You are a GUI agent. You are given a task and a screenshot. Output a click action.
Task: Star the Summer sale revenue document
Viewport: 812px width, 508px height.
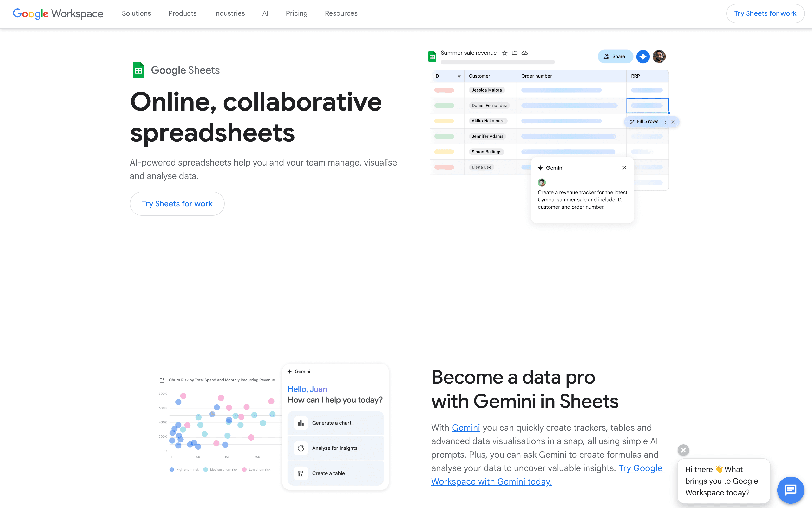504,53
